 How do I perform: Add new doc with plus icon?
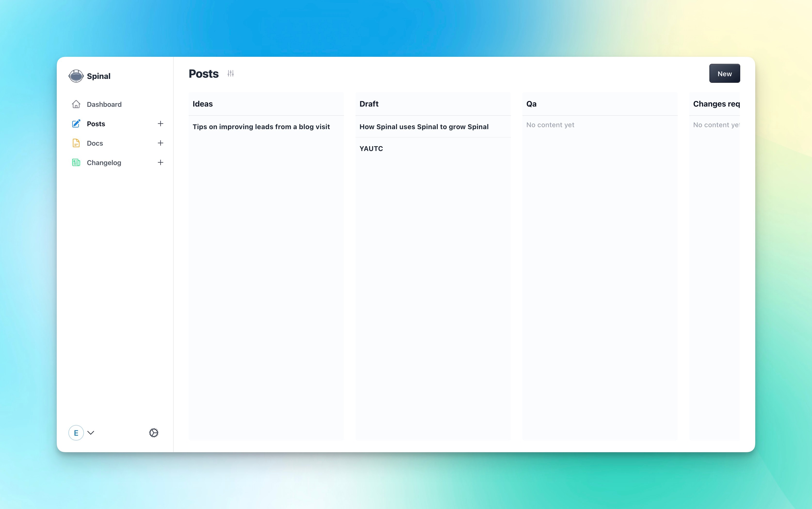161,143
